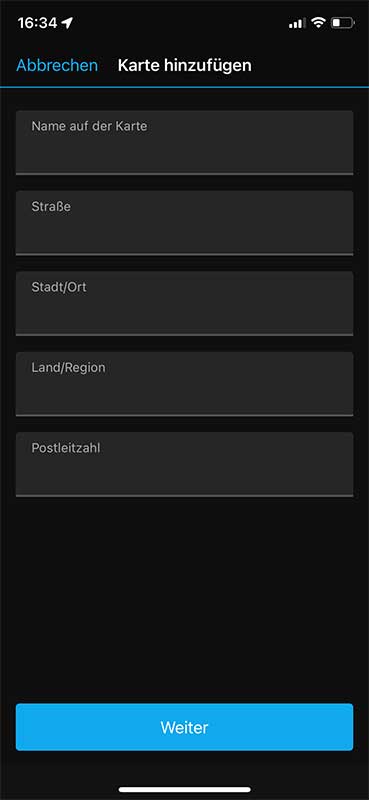
Task: Tap the Wi-Fi status icon
Action: coord(318,22)
